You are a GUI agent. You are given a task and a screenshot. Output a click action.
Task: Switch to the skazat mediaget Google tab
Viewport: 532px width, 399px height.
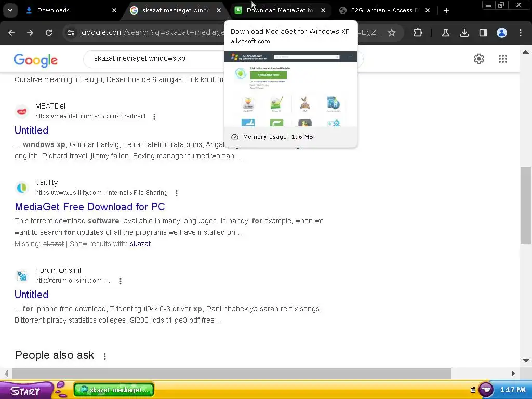click(x=176, y=10)
